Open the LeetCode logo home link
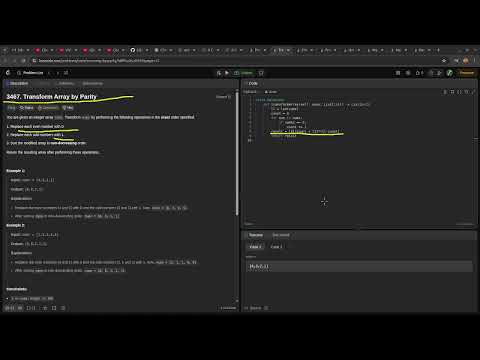This screenshot has width=480, height=360. point(8,73)
